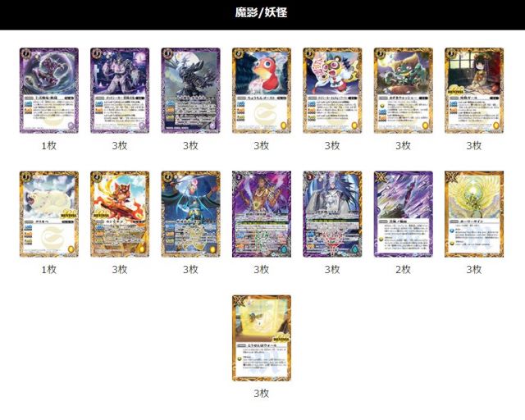Open the red fox riding flames card

pos(120,214)
